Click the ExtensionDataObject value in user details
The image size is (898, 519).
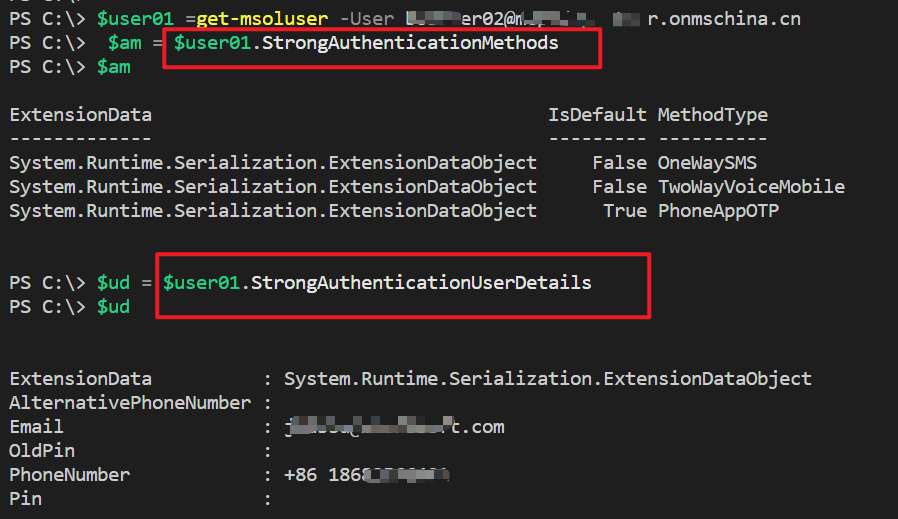pyautogui.click(x=547, y=379)
